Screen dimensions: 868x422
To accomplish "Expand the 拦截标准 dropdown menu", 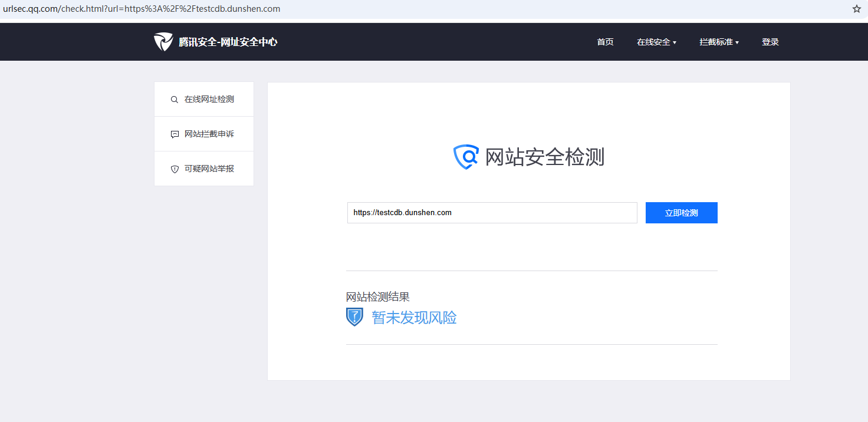I will 719,42.
